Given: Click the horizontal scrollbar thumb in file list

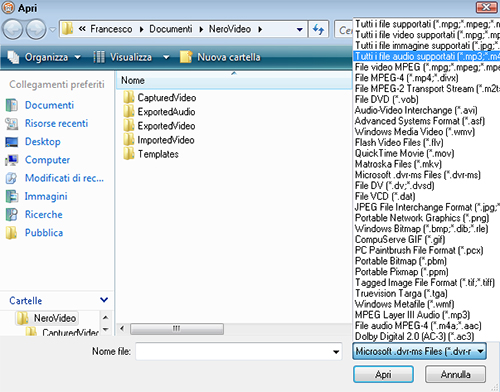Looking at the screenshot, I should (x=177, y=329).
